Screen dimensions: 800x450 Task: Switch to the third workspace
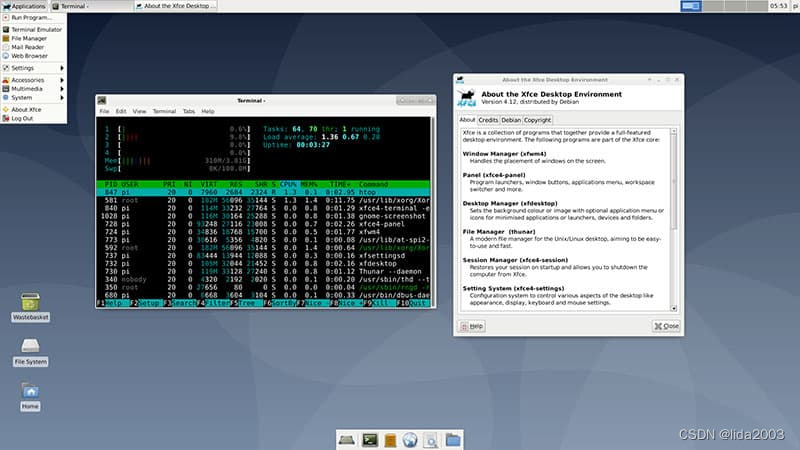click(735, 6)
